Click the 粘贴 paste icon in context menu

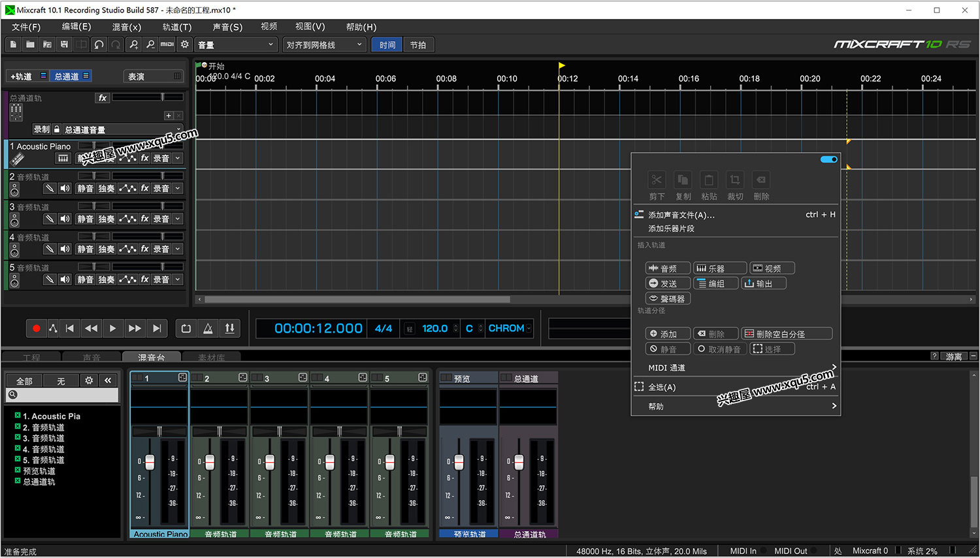point(709,180)
